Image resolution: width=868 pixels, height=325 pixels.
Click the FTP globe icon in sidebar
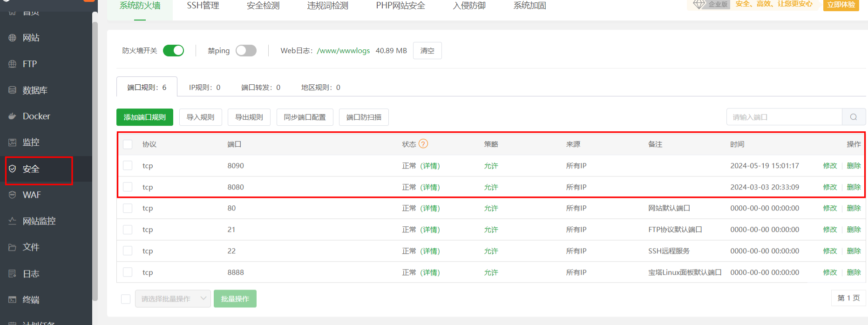(x=13, y=64)
